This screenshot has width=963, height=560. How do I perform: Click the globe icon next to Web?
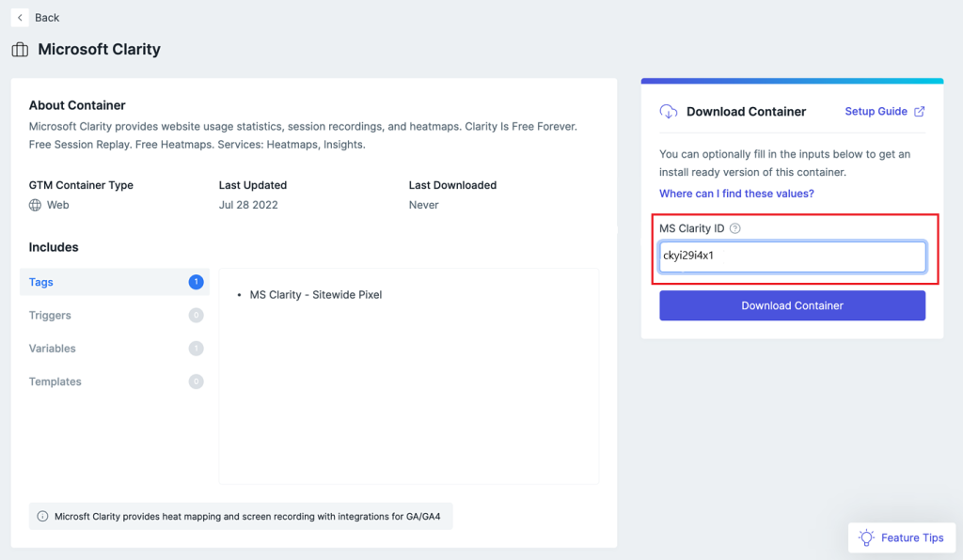(x=35, y=205)
